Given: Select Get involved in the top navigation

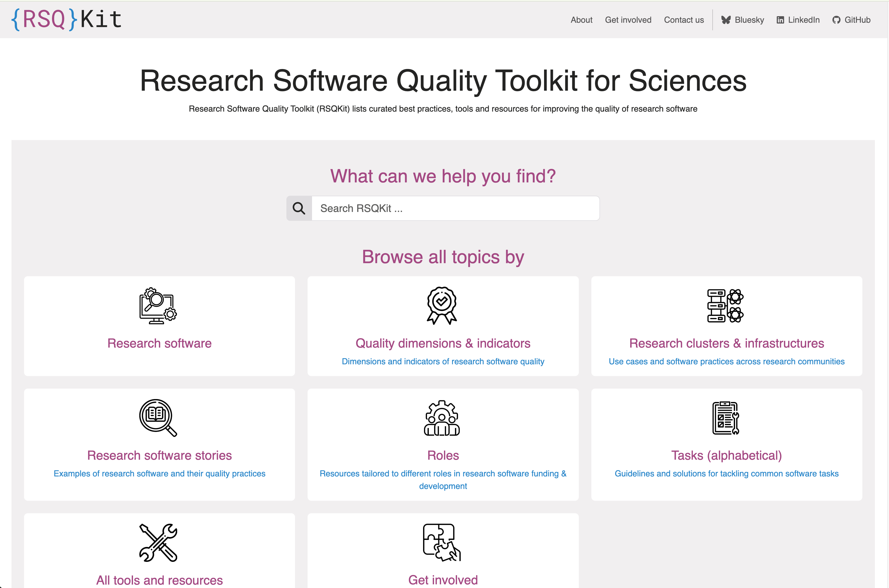Looking at the screenshot, I should click(628, 20).
